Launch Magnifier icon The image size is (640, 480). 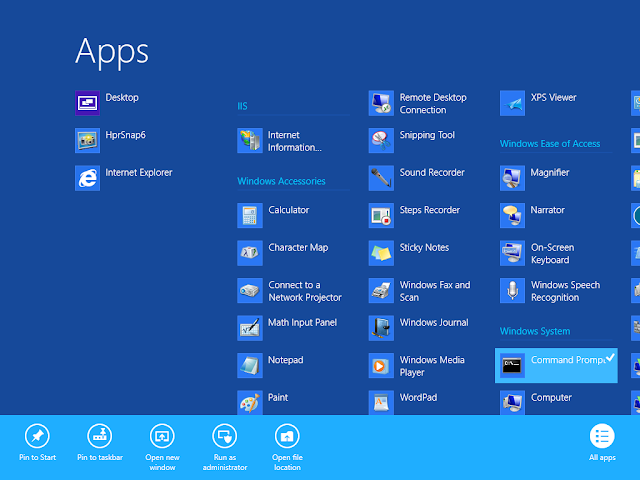513,178
